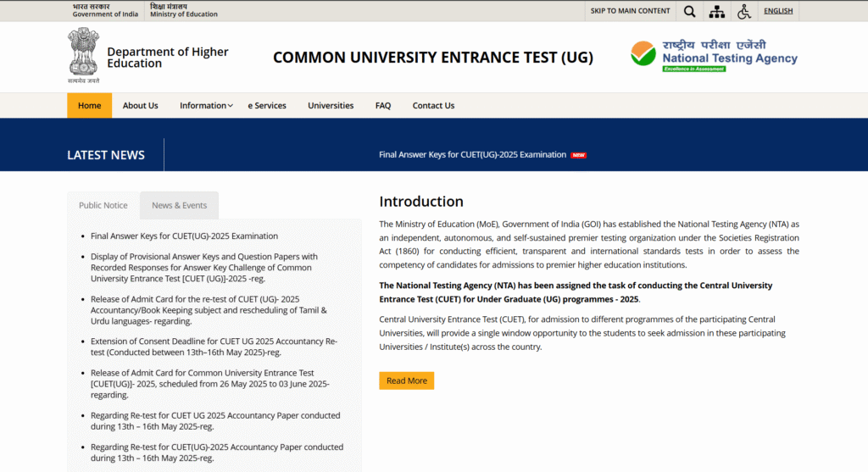Click the ENGLISH language link
868x472 pixels.
coord(778,11)
